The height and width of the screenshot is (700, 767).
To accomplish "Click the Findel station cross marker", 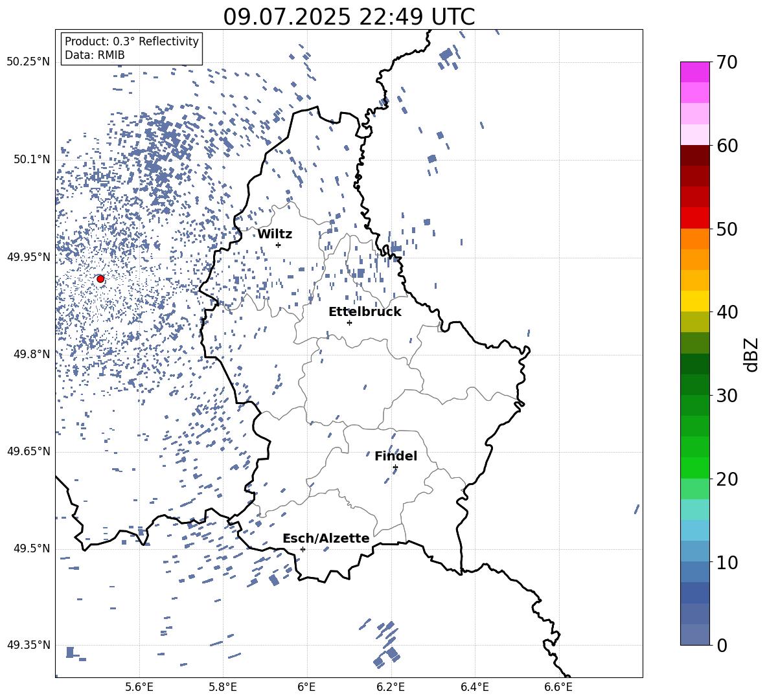I will [395, 468].
